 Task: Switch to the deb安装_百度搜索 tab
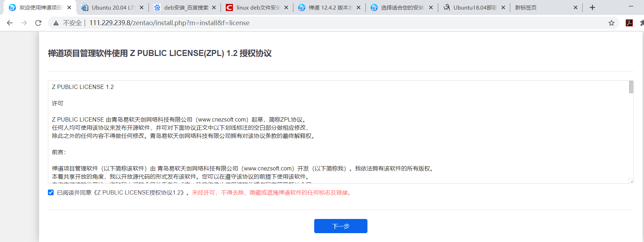click(185, 7)
